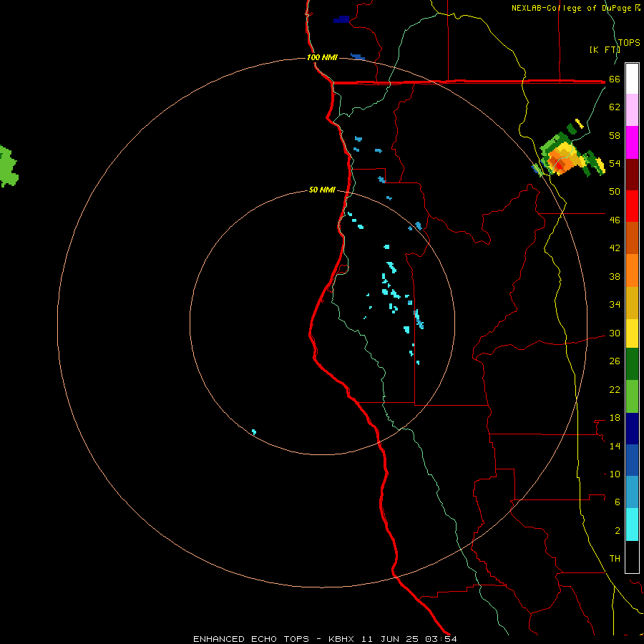The image size is (644, 644).
Task: Click the 46 legend value
Action: 615,220
